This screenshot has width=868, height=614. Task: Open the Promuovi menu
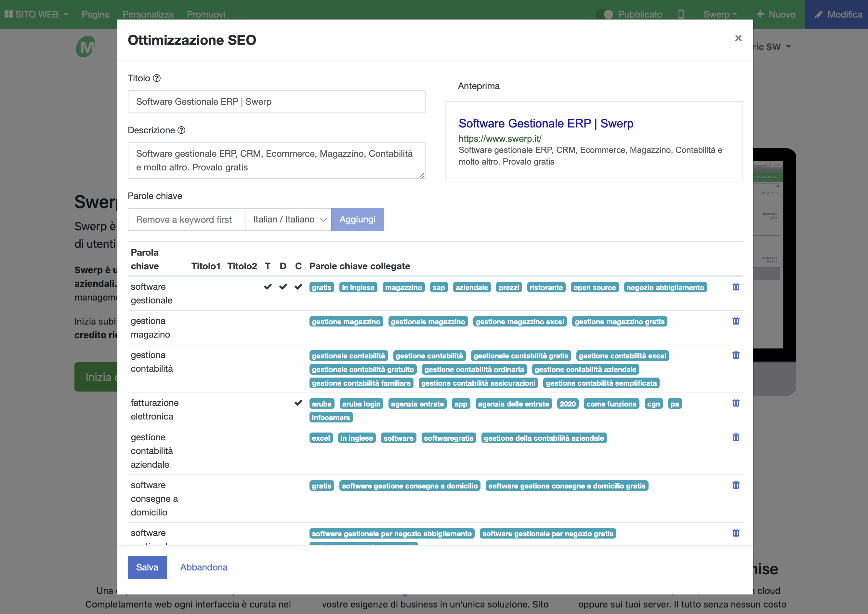tap(206, 14)
